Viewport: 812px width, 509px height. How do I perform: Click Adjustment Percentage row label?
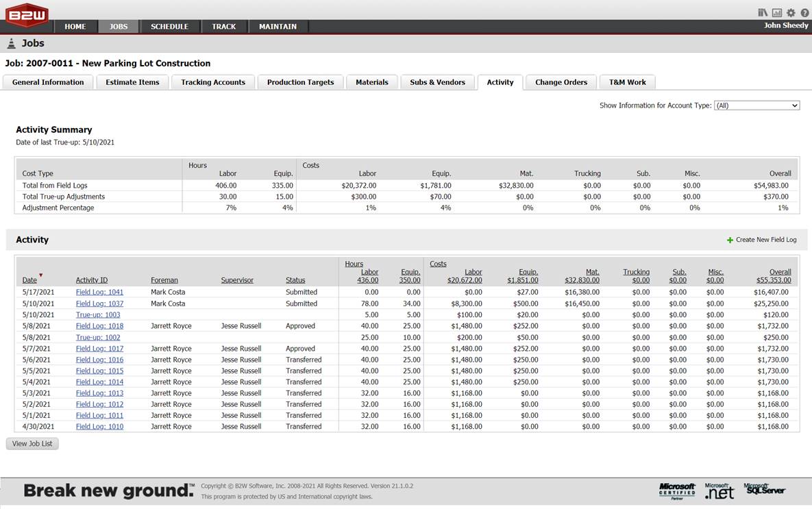(x=58, y=208)
